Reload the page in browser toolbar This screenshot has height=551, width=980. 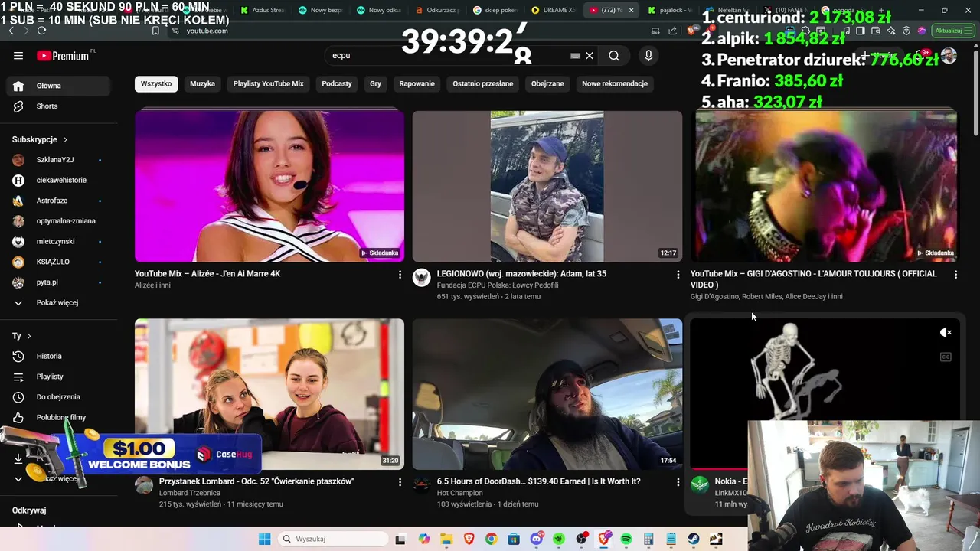pos(41,31)
